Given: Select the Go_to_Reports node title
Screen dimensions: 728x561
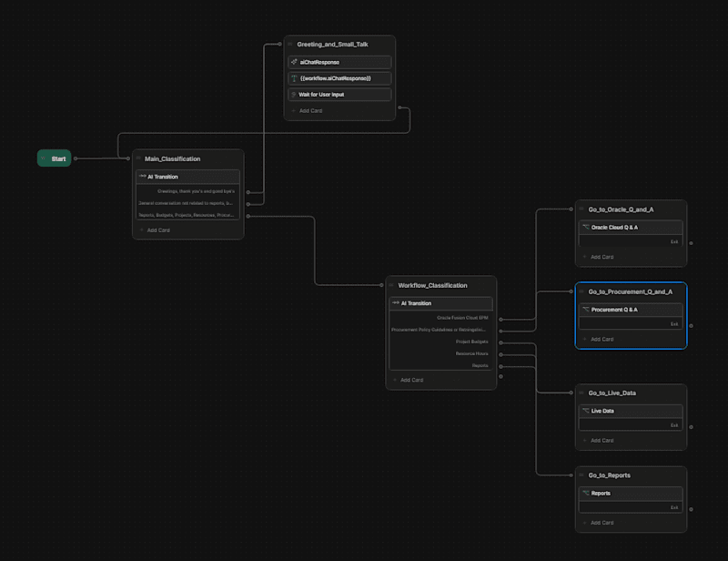Looking at the screenshot, I should click(609, 475).
